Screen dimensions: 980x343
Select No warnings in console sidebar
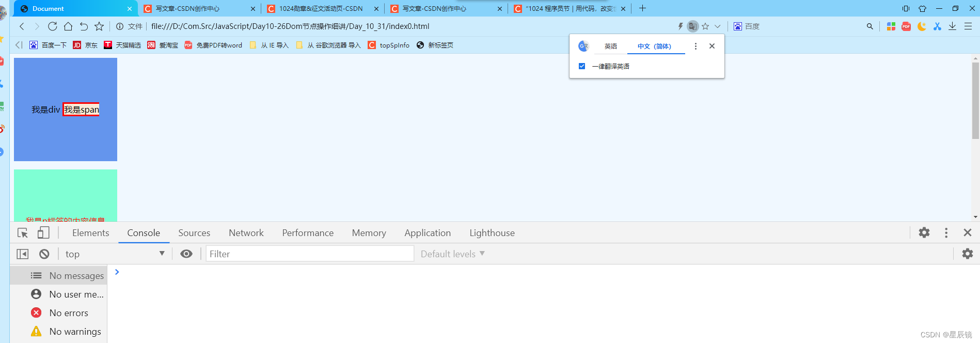(x=58, y=331)
